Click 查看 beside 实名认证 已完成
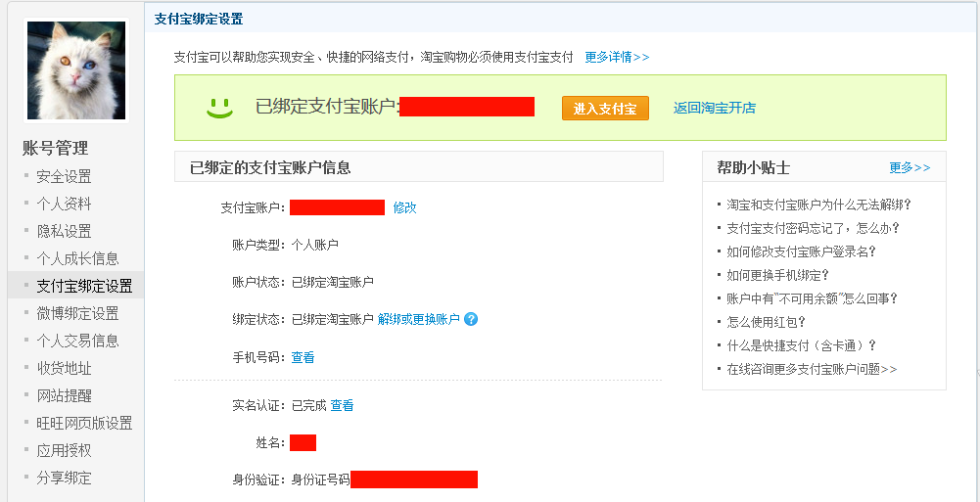This screenshot has width=980, height=502. (x=342, y=405)
